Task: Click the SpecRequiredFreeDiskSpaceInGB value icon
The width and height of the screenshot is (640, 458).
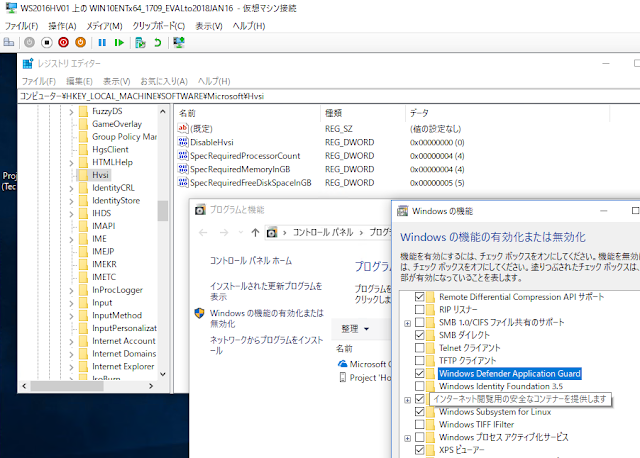Action: (x=183, y=182)
